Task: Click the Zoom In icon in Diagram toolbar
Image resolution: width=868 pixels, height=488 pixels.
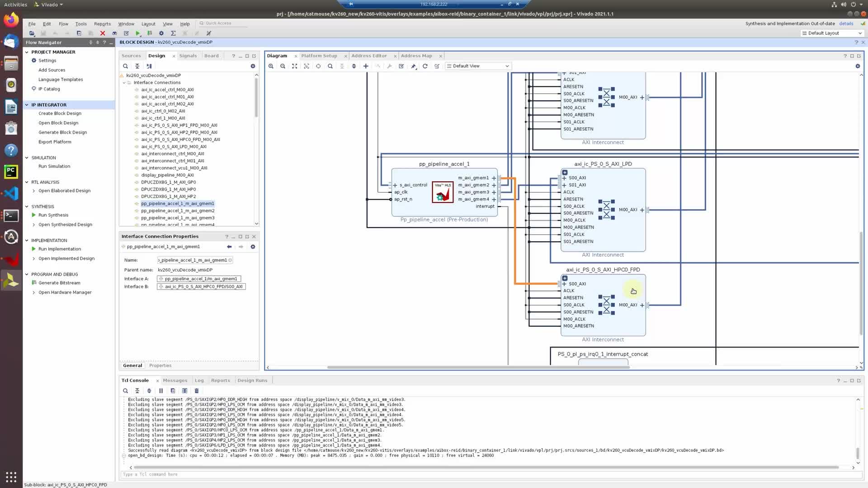Action: pos(271,66)
